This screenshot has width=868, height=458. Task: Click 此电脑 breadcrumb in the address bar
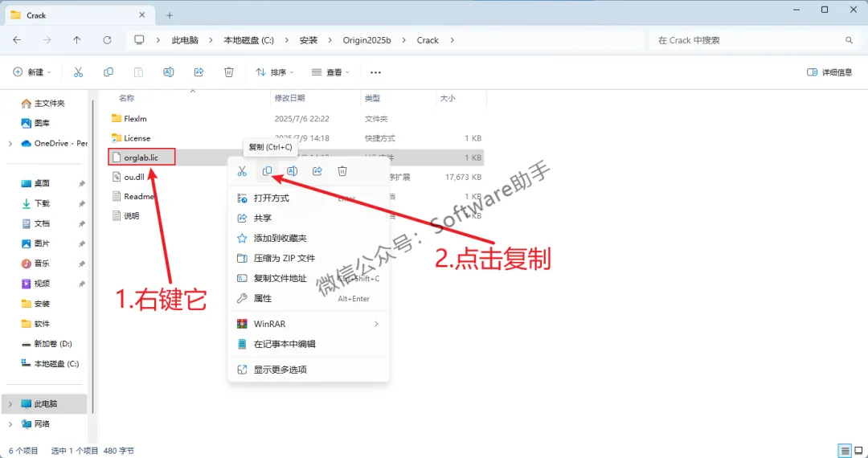pyautogui.click(x=185, y=40)
